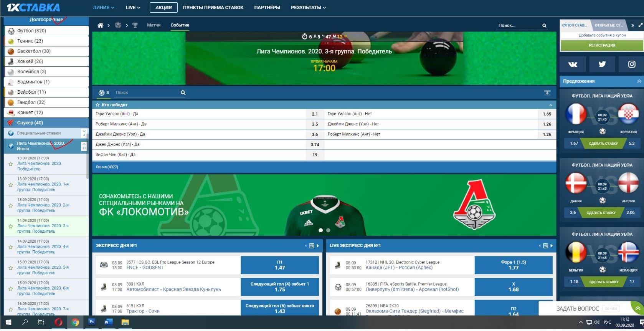Click collapse-all markets icon above Кто победит
The width and height of the screenshot is (644, 331).
tap(547, 93)
